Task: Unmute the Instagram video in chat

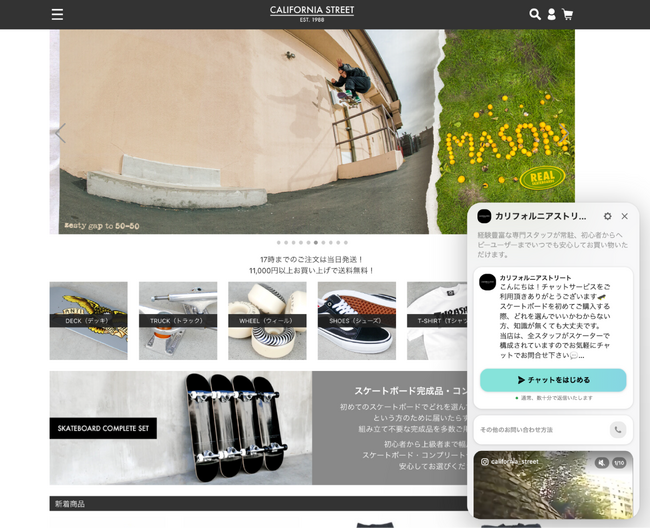Action: coord(601,462)
